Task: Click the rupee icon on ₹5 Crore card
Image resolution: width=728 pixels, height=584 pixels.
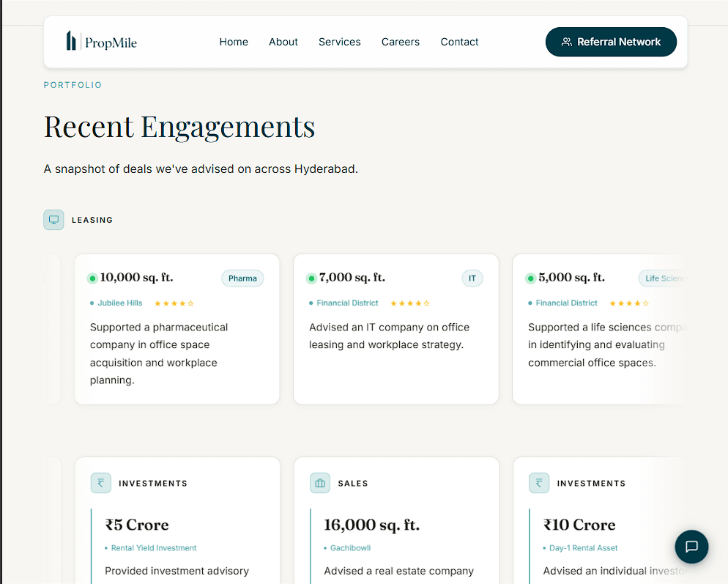Action: (101, 483)
